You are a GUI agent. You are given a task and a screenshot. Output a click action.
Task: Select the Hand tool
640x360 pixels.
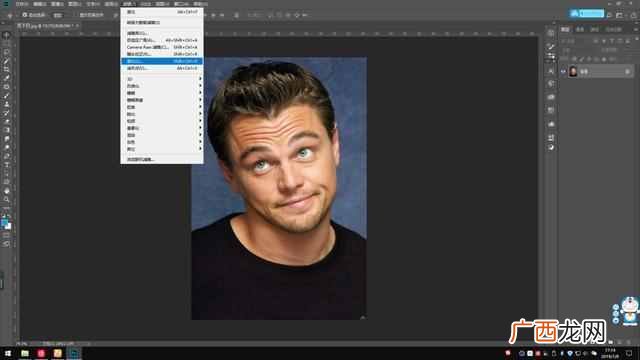(x=7, y=191)
